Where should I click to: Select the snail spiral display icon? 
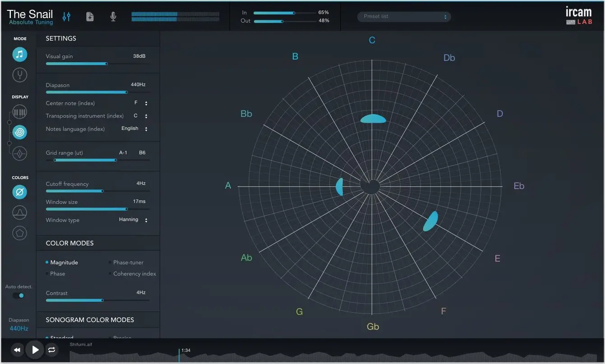coord(20,132)
